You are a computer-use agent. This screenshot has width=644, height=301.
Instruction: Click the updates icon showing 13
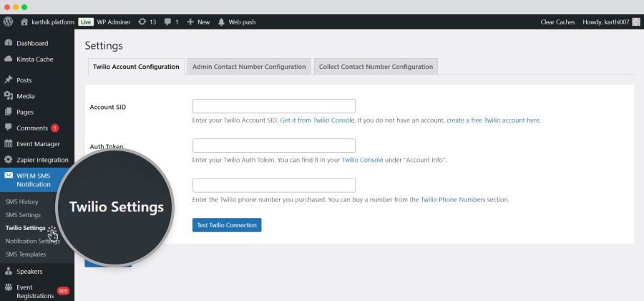tap(142, 21)
